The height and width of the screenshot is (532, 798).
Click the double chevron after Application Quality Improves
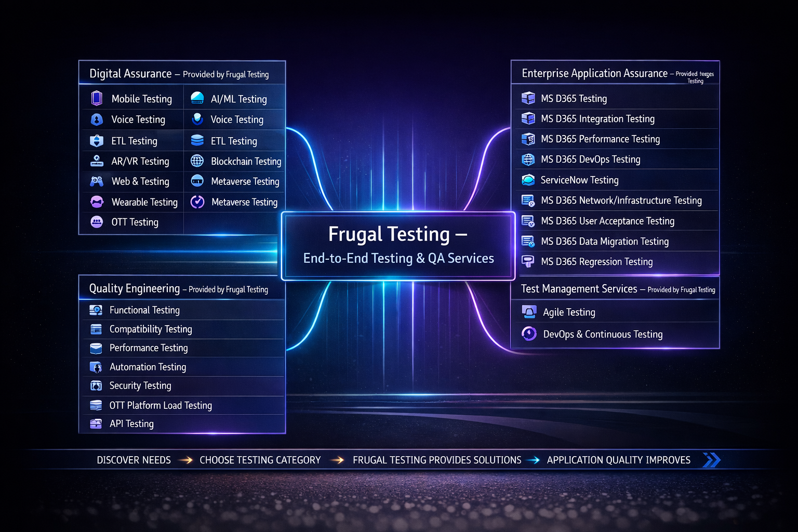711,460
